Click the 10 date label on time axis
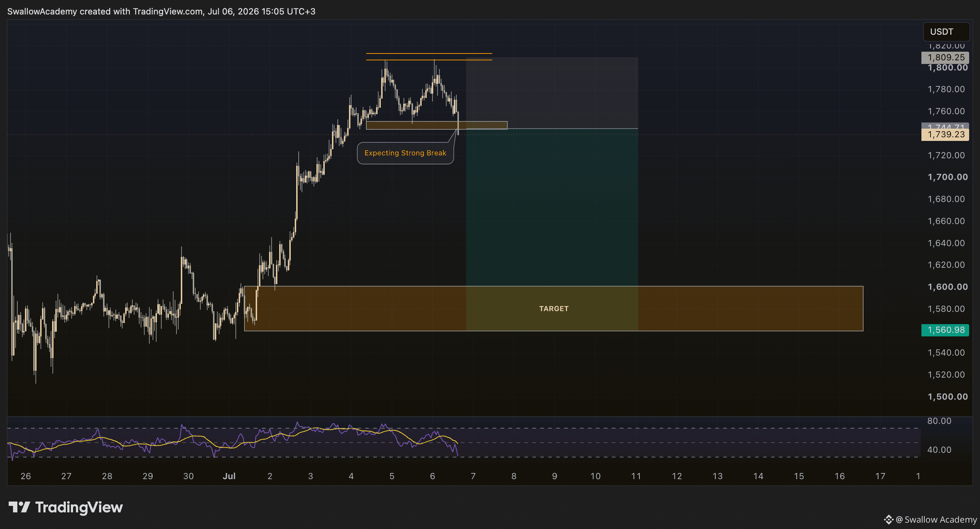 point(595,476)
